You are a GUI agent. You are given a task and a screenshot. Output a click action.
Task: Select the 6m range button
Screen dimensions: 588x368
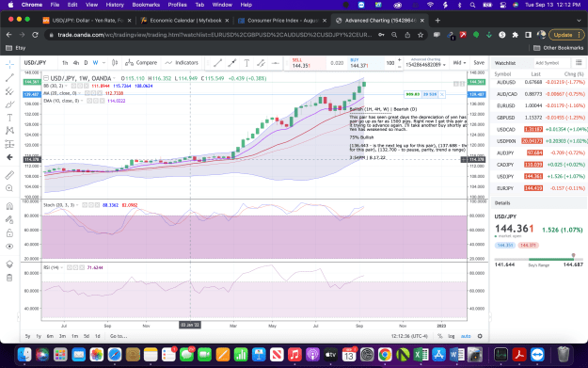click(50, 336)
